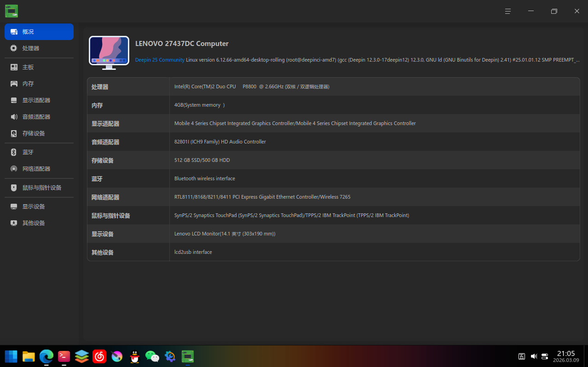Open the Deepin 25 Community link

click(x=160, y=60)
